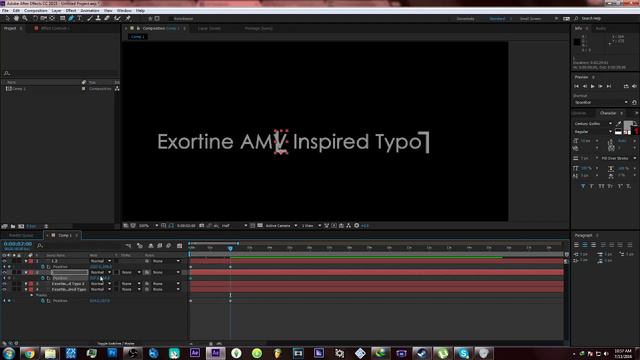
Task: Toggle layer 1 Position stopwatch
Action: pos(42,267)
